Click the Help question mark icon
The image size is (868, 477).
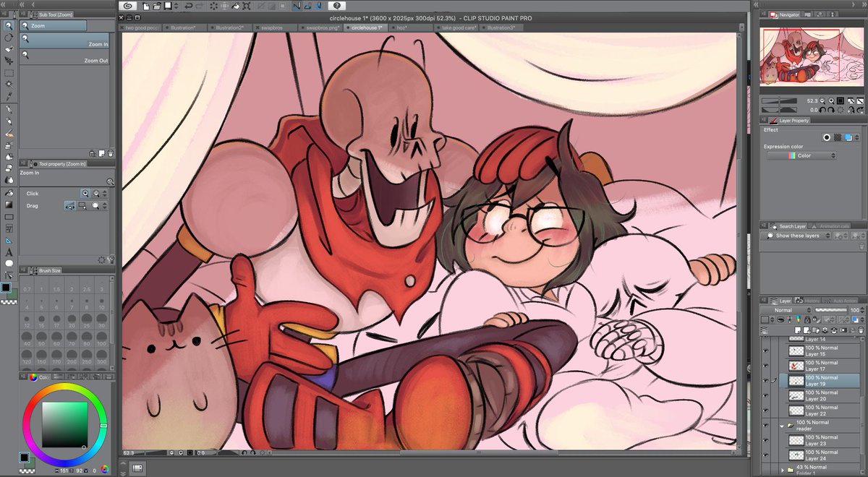[x=336, y=6]
